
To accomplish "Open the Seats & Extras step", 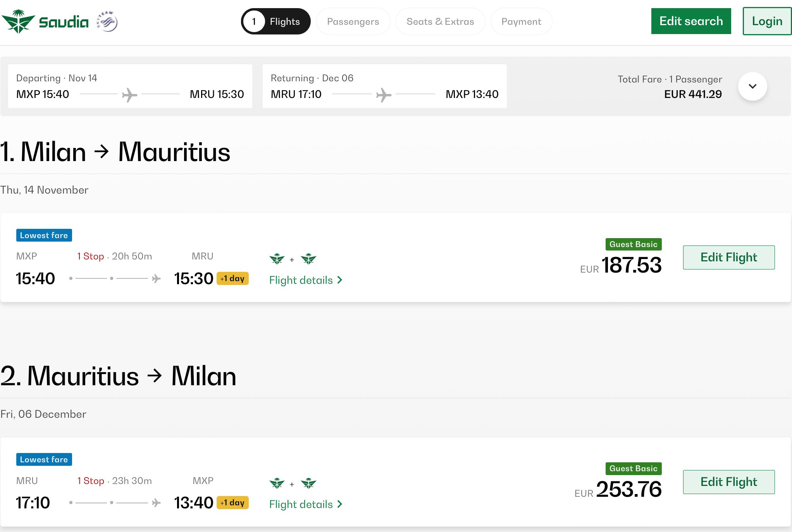I will pyautogui.click(x=440, y=22).
